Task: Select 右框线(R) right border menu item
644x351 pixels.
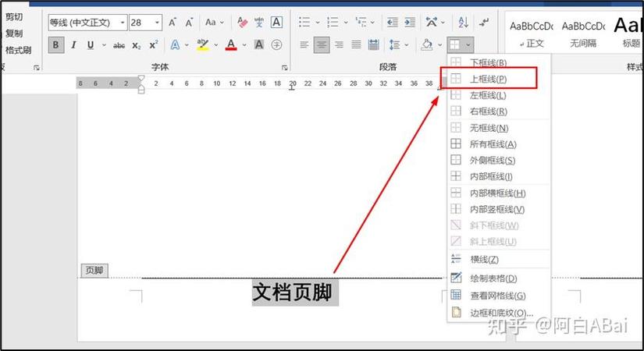Action: point(498,112)
